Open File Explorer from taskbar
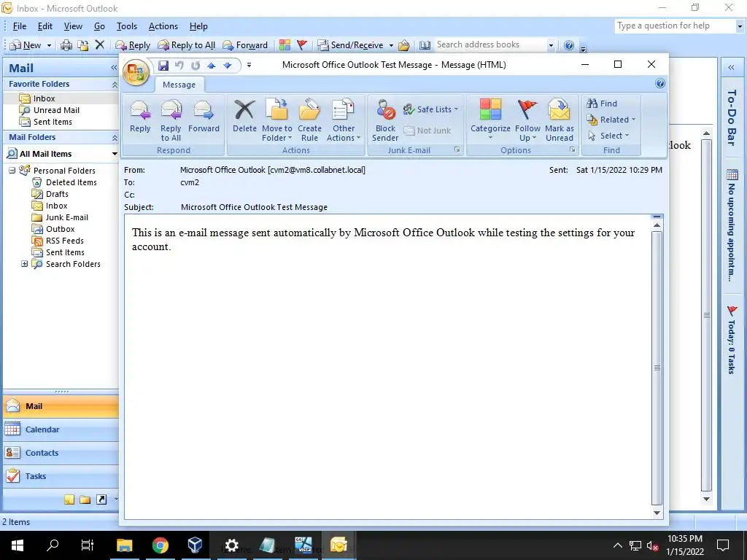The image size is (747, 560). [x=125, y=545]
